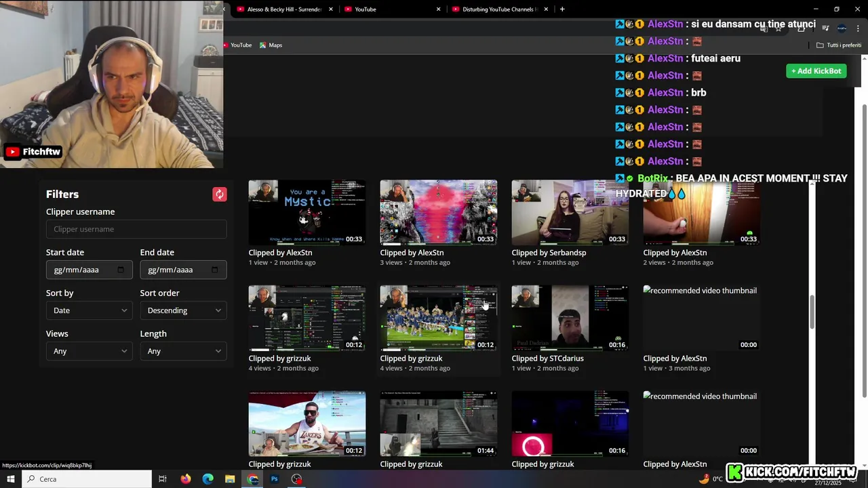Open Task View in the taskbar
This screenshot has height=488, width=868.
click(163, 479)
